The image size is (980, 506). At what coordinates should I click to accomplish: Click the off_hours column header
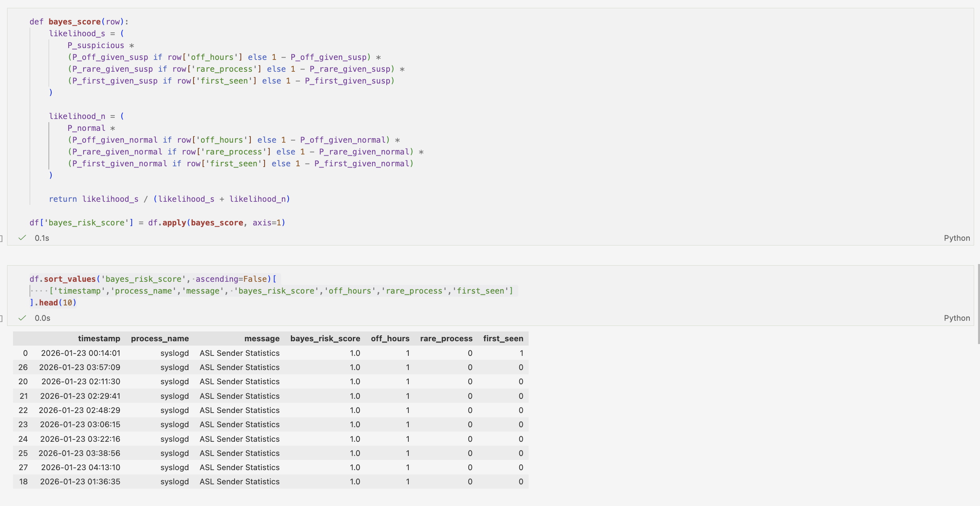coord(390,339)
